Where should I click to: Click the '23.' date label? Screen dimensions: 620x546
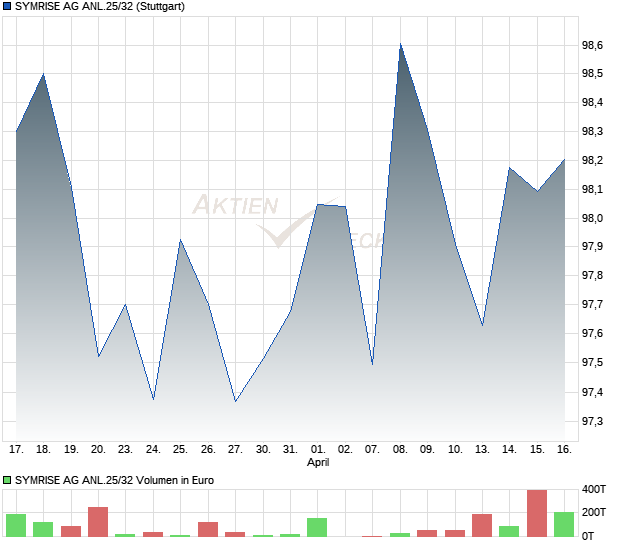point(125,450)
